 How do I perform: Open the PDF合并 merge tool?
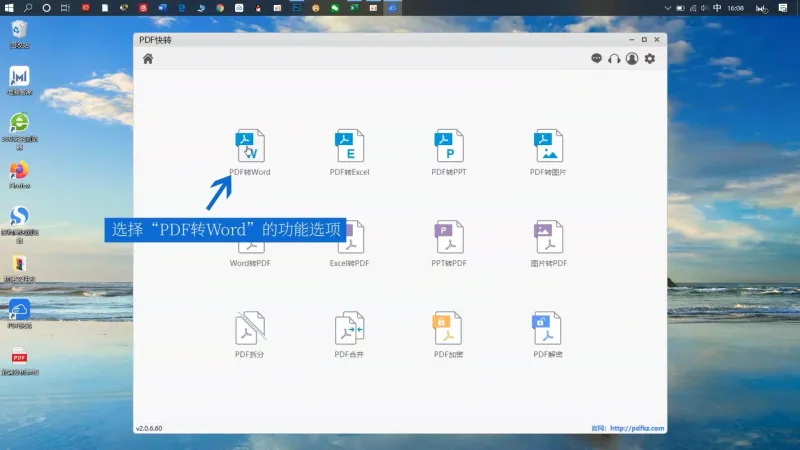(349, 335)
